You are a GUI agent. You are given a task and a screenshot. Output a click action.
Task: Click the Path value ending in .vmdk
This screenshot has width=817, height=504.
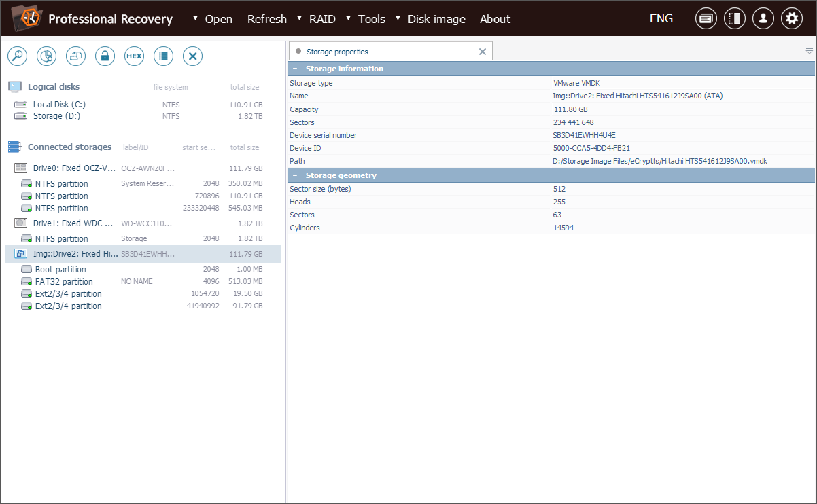click(x=660, y=161)
